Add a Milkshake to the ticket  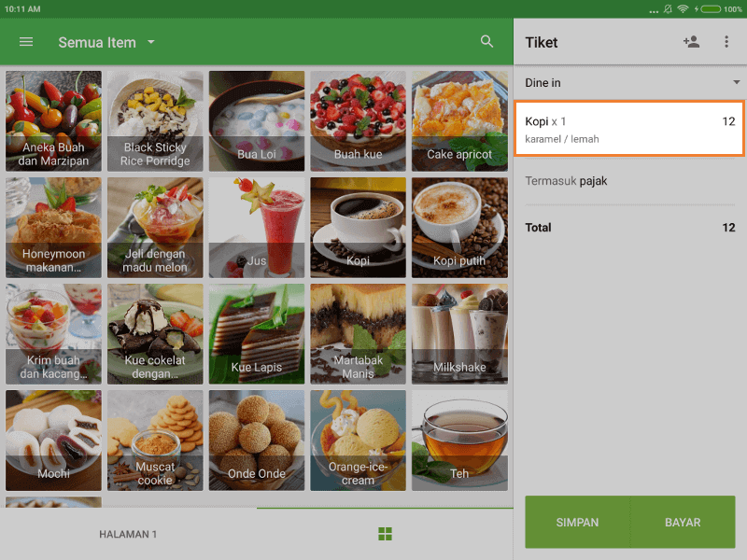pos(459,334)
